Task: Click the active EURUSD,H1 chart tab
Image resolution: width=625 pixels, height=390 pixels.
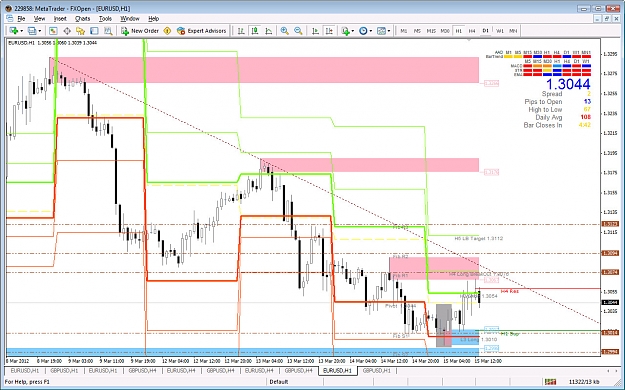Action: (x=337, y=371)
